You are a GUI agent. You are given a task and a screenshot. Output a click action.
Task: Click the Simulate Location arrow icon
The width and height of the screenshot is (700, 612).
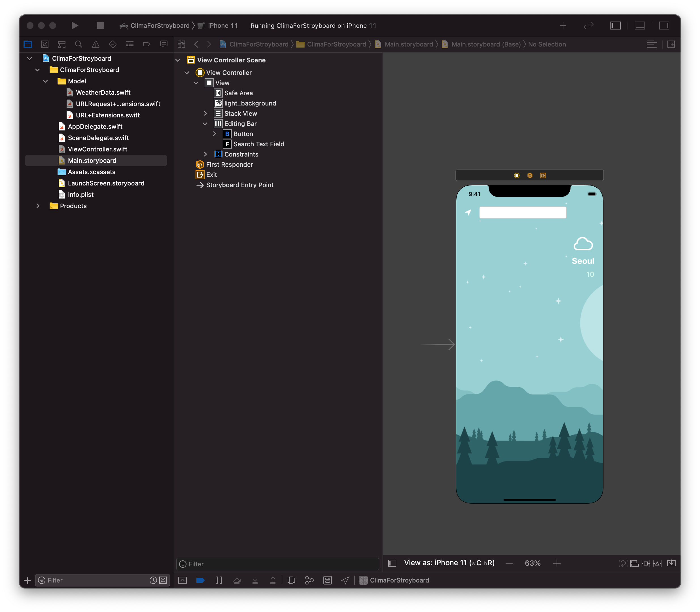[x=345, y=580]
